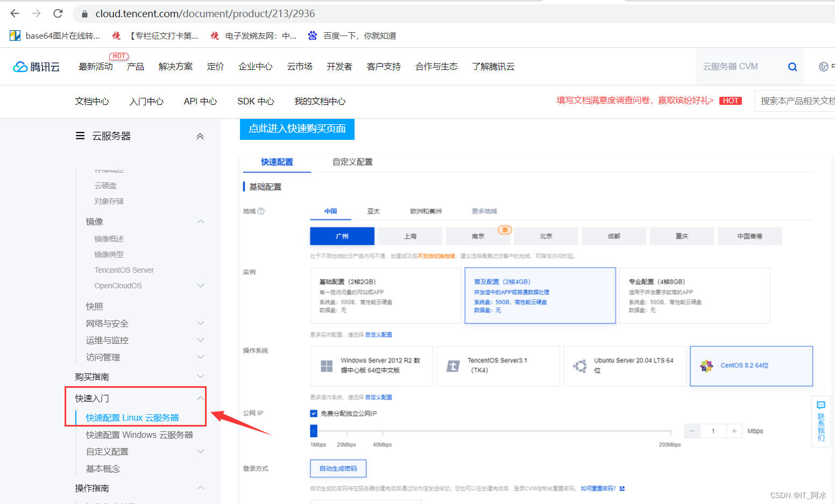The height and width of the screenshot is (504, 835).
Task: Increase bandwidth with plus stepper
Action: [734, 431]
